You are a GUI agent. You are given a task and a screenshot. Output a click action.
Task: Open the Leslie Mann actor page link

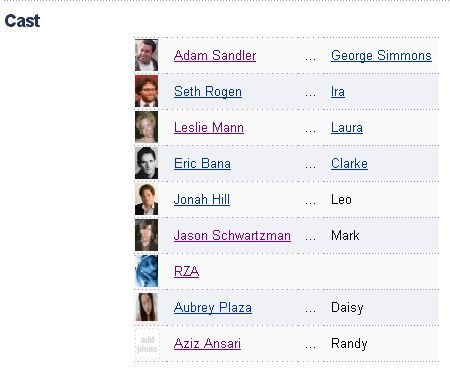point(209,127)
